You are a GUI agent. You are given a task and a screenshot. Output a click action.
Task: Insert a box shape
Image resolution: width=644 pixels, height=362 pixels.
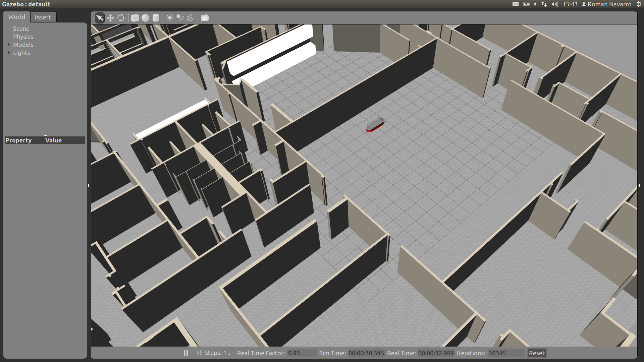(x=135, y=18)
